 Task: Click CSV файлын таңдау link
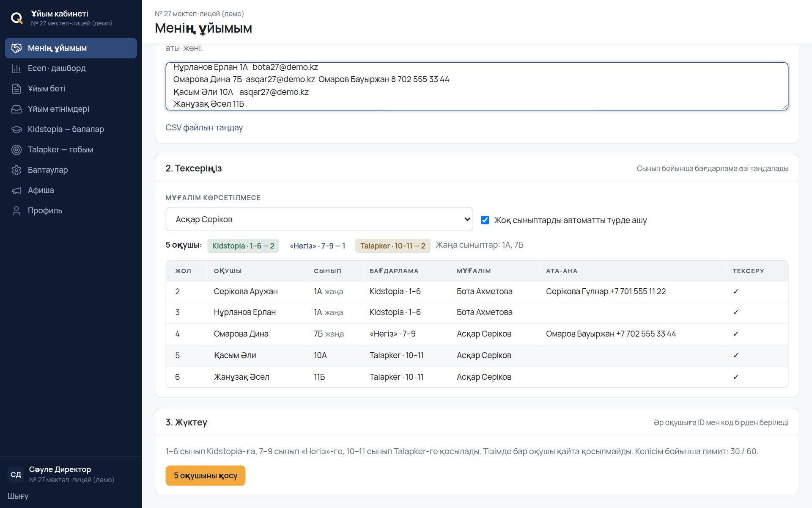[204, 128]
